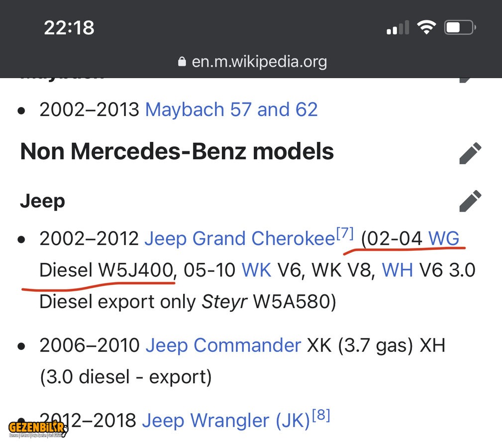The height and width of the screenshot is (448, 502).
Task: Tap the Wi-Fi status icon
Action: pyautogui.click(x=426, y=27)
